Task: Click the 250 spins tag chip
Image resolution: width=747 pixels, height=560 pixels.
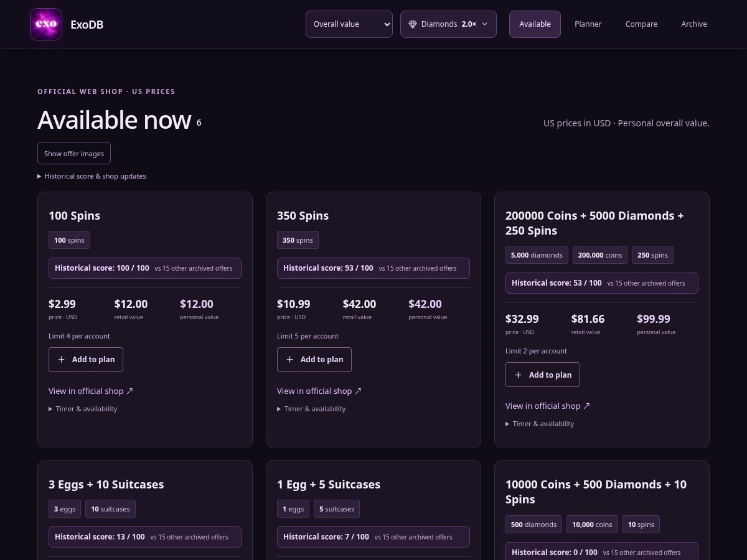Action: [x=652, y=255]
